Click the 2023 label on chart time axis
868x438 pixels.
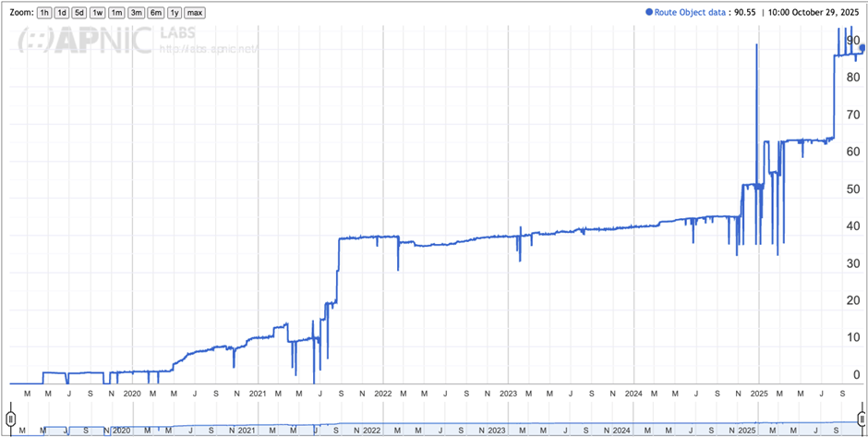tap(508, 393)
